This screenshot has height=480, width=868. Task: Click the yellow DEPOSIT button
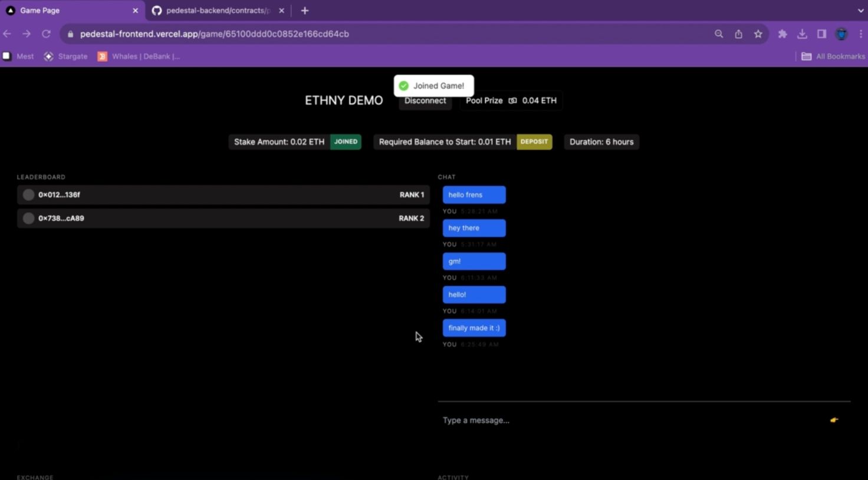(x=534, y=142)
